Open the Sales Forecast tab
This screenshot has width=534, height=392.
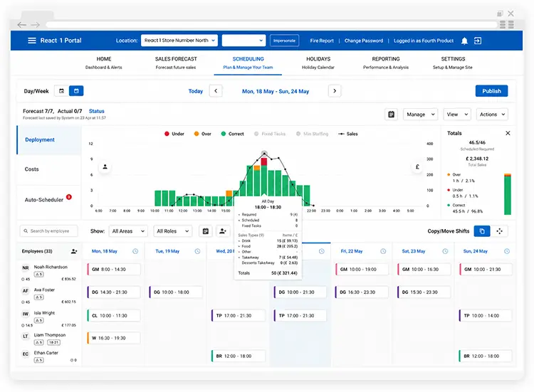(176, 63)
